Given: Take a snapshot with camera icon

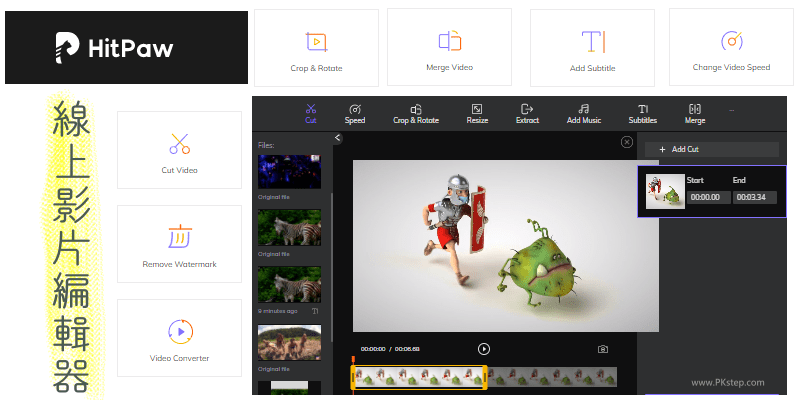Looking at the screenshot, I should point(603,349).
